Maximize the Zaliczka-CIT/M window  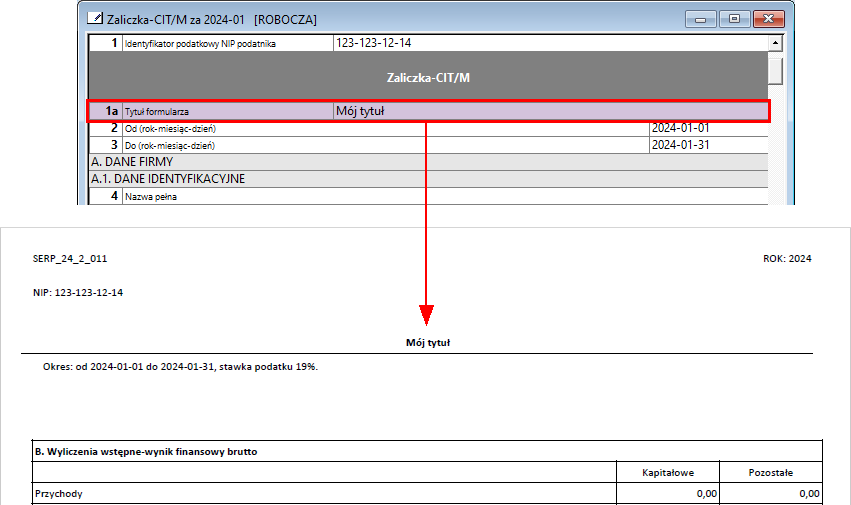coord(735,18)
